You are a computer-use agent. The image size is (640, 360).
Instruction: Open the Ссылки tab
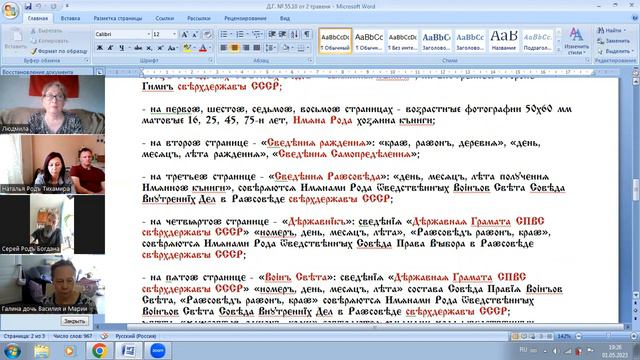point(164,18)
